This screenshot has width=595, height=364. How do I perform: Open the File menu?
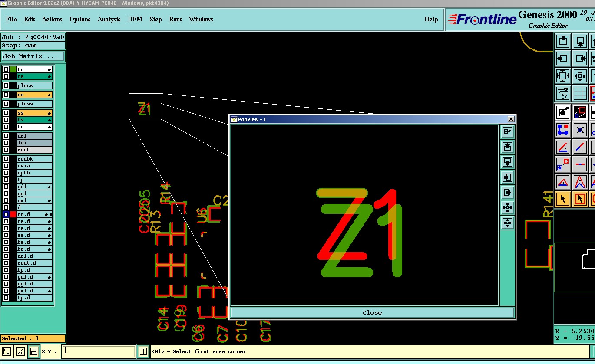pyautogui.click(x=11, y=19)
